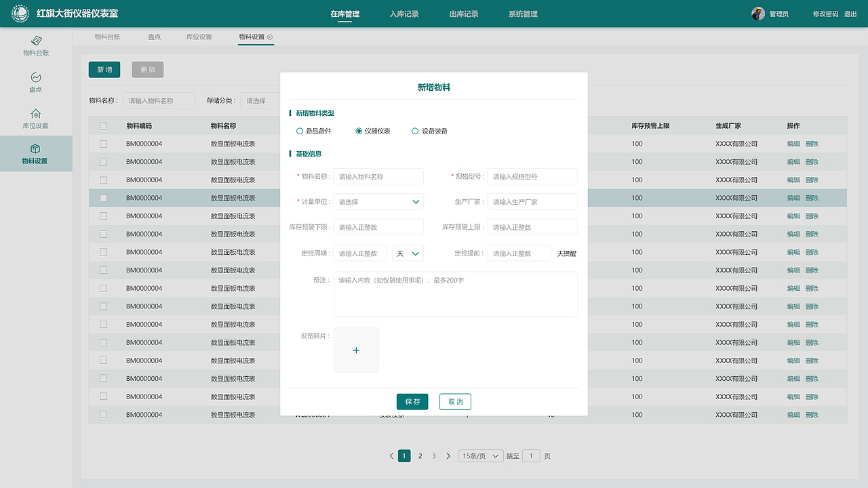Select the 备品备件 radio option
This screenshot has height=488, width=868.
click(x=300, y=131)
